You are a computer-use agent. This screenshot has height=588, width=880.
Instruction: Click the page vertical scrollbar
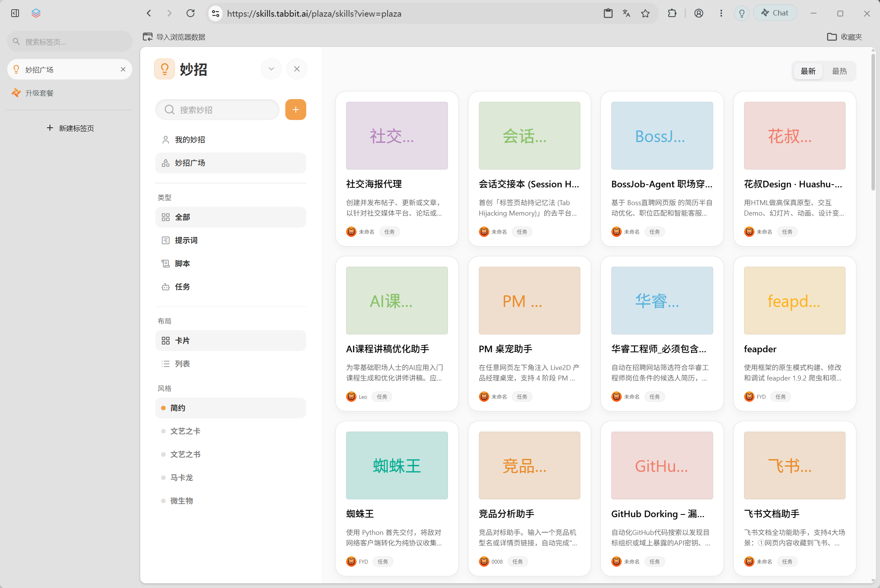[873, 122]
